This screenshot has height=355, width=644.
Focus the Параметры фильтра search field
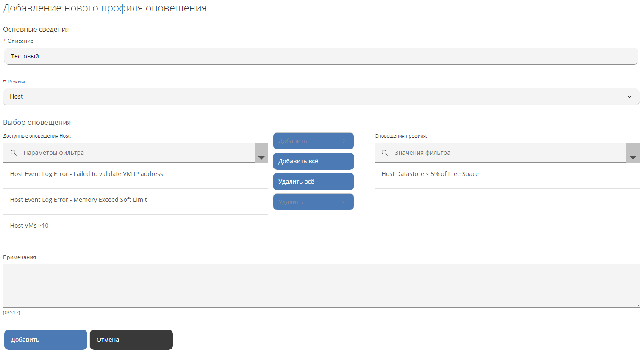136,153
